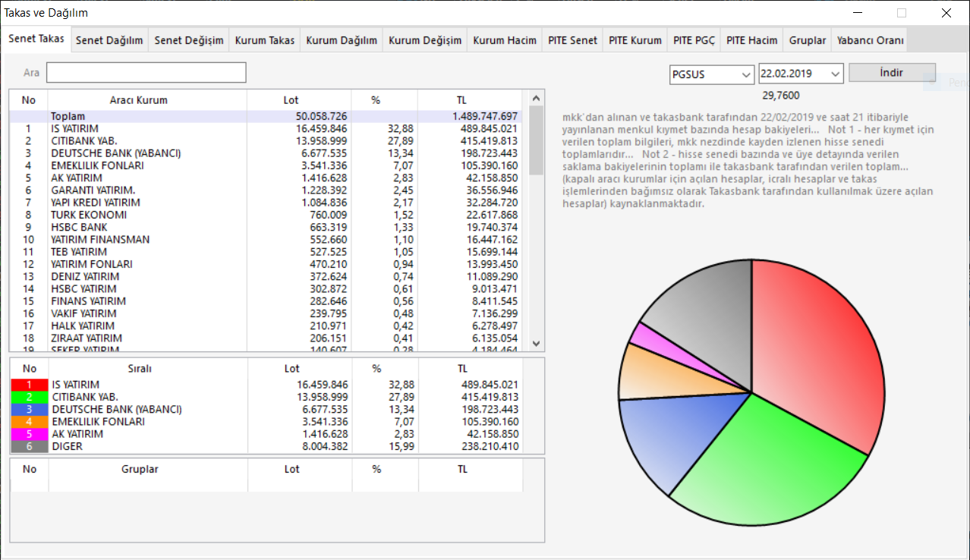Click the magenta swatch numbered 5
Screen dimensions: 970x560
29,434
